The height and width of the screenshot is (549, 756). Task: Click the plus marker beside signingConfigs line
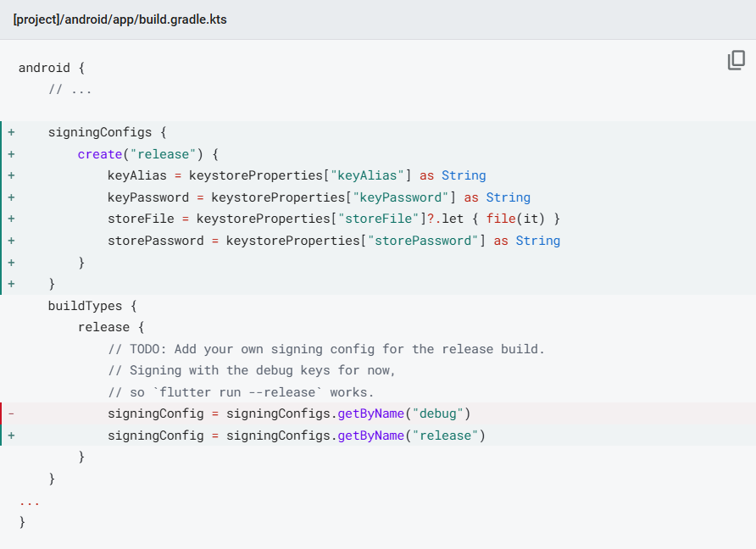coord(11,132)
